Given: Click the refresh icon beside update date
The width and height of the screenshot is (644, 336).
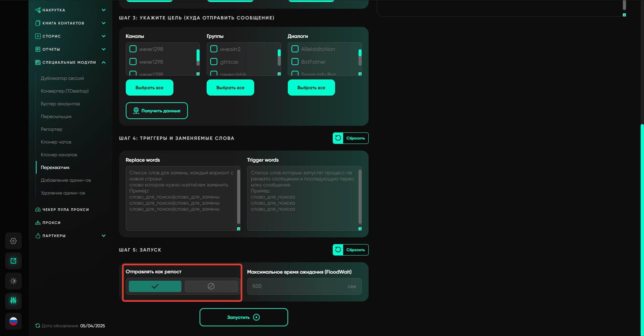Looking at the screenshot, I should tap(38, 326).
